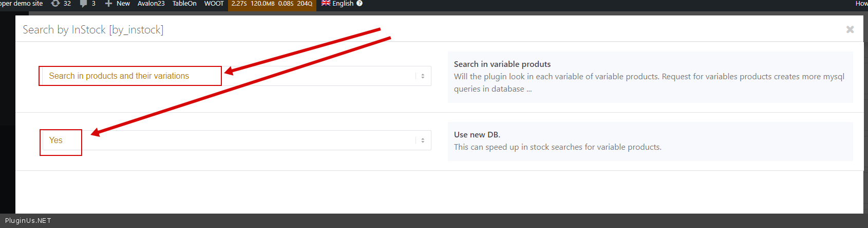The image size is (868, 228).
Task: Click the up-down arrows on the variations select
Action: tap(423, 76)
